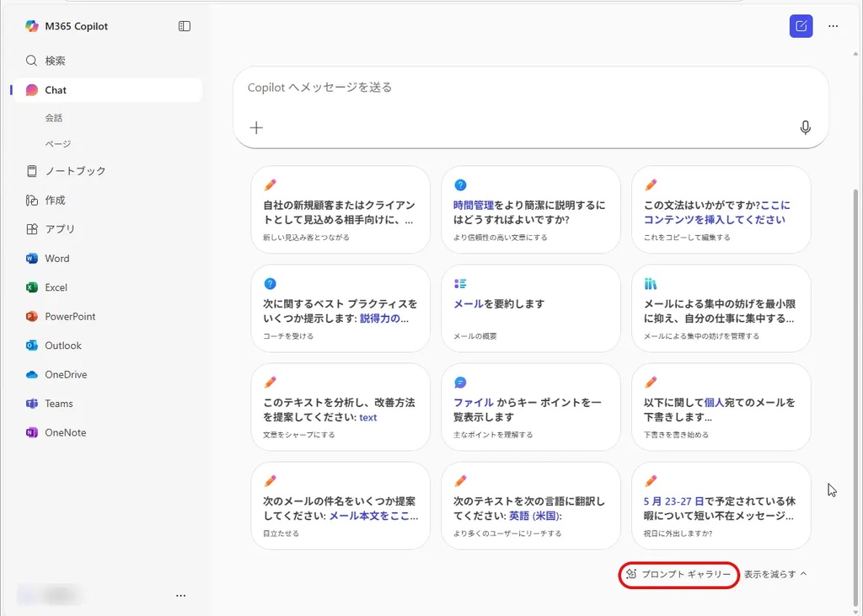Click the new chat compose icon
The width and height of the screenshot is (863, 616).
801,26
